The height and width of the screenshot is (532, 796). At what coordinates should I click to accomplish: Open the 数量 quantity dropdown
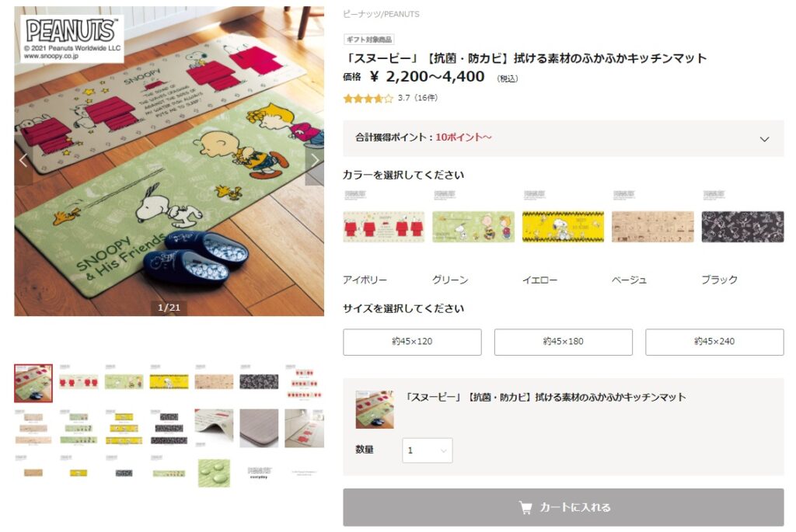pyautogui.click(x=428, y=450)
